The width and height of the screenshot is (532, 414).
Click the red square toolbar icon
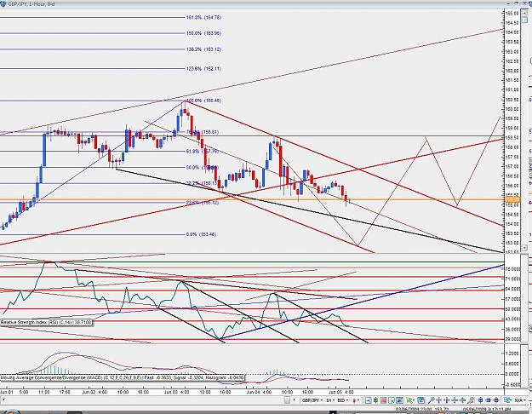(383, 400)
